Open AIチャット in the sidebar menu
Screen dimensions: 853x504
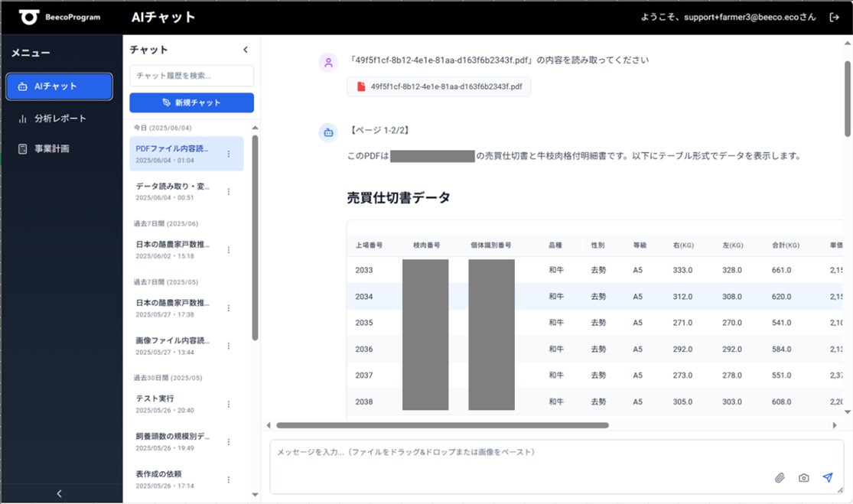[x=60, y=86]
